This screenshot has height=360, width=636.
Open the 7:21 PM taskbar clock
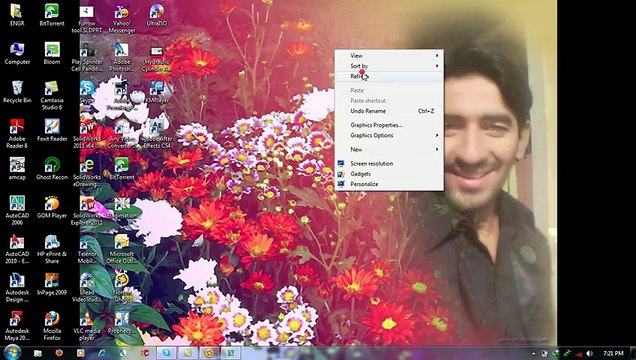pyautogui.click(x=613, y=354)
